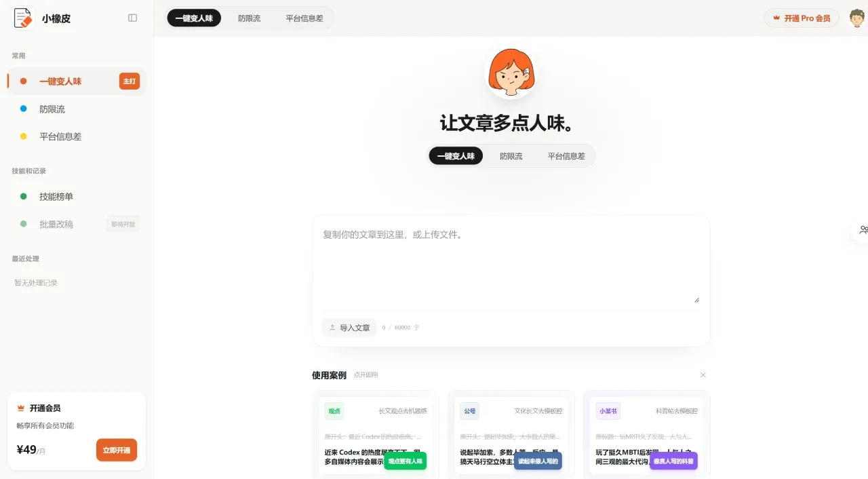Open the 小某书 use case card

click(x=647, y=434)
